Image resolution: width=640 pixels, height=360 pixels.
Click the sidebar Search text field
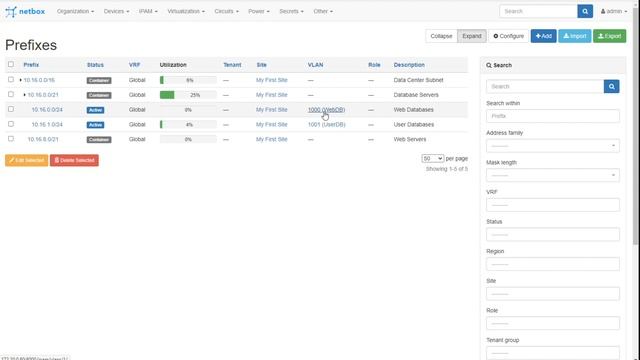click(x=545, y=87)
